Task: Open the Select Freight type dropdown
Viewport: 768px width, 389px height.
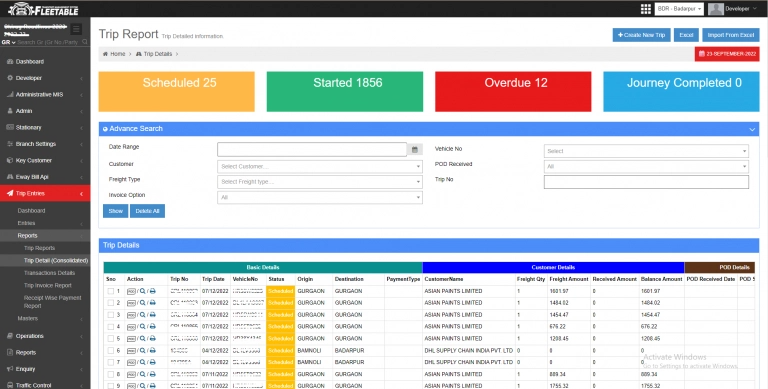Action: (x=320, y=182)
